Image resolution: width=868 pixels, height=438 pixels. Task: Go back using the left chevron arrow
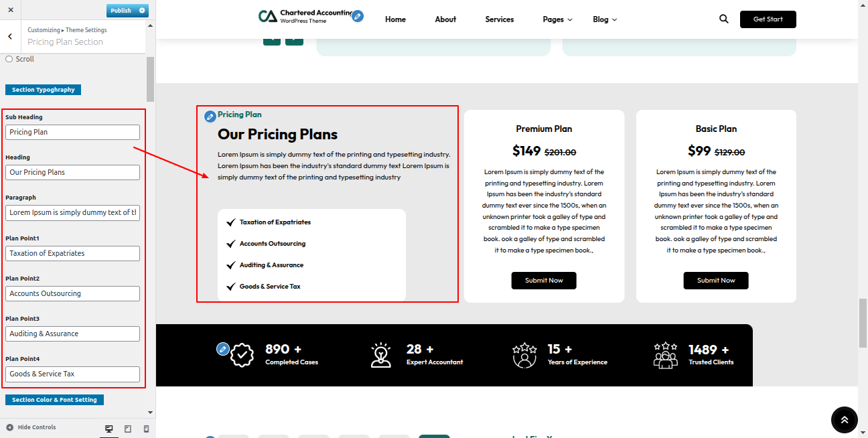tap(10, 36)
